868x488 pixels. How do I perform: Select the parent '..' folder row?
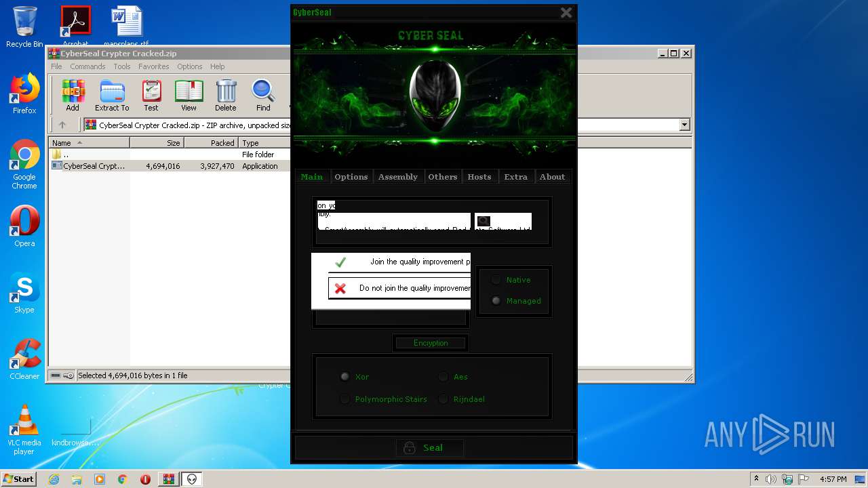tap(170, 155)
